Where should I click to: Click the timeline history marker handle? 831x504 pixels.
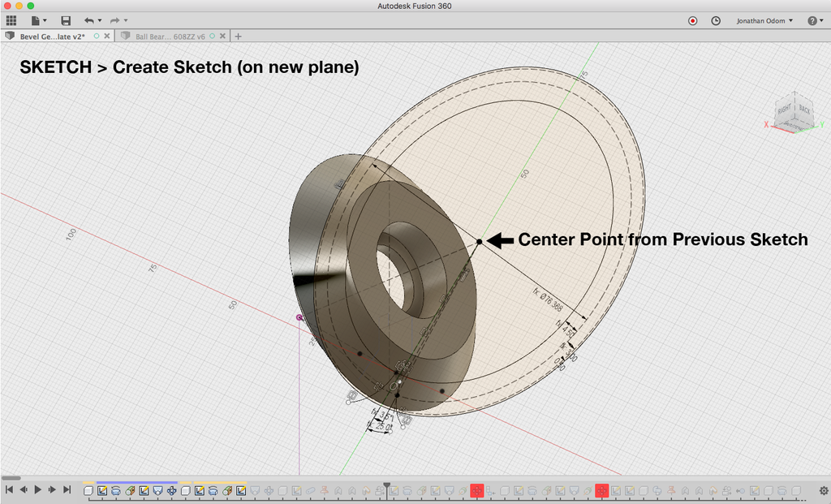(x=387, y=485)
